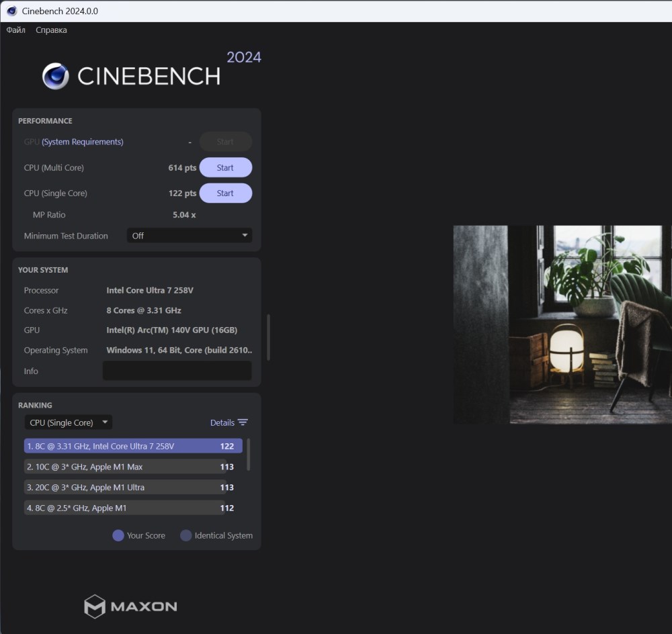Click the Identical System legend circle

[186, 535]
